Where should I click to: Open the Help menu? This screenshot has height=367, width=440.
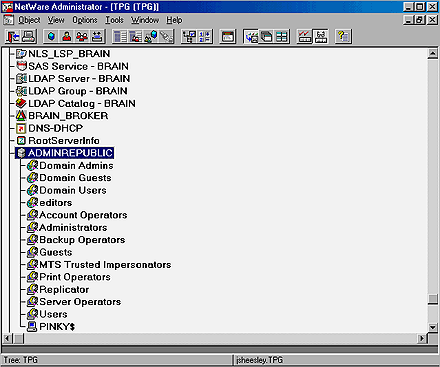174,20
